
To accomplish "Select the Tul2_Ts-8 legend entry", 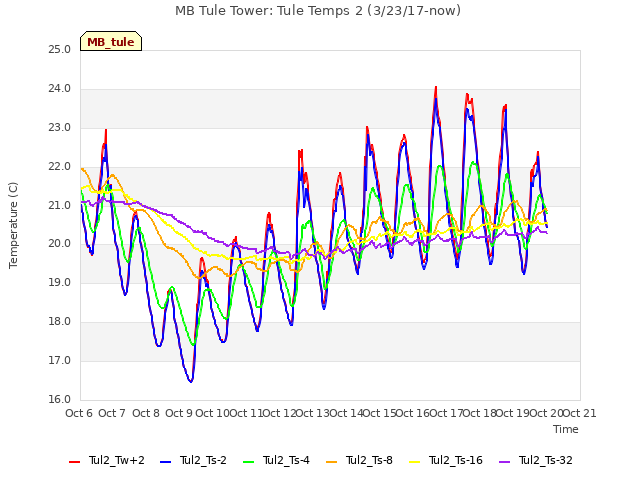I will click(x=360, y=461).
